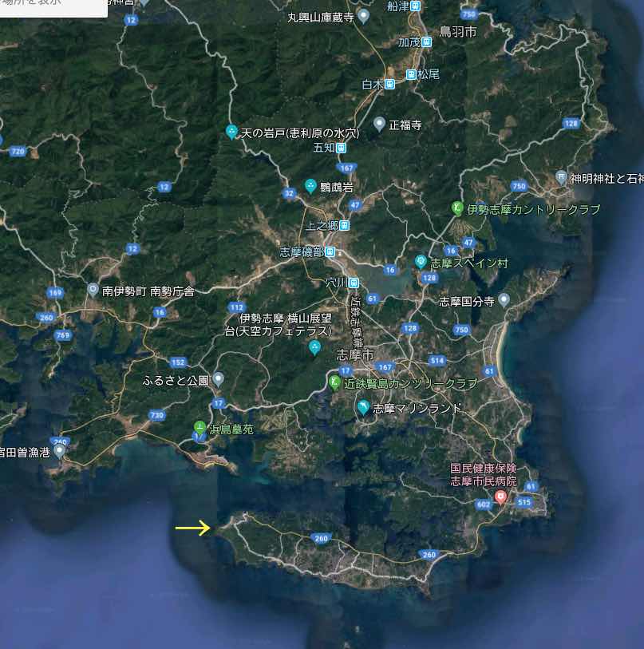Select the 志摩マリンランド aquarium marker
This screenshot has width=644, height=649.
click(x=363, y=408)
